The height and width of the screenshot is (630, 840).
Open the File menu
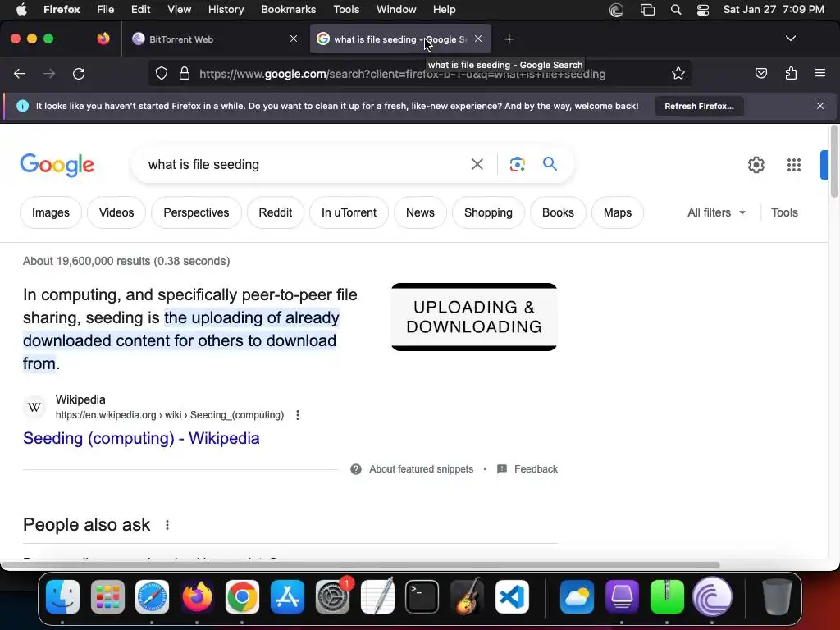[x=106, y=10]
